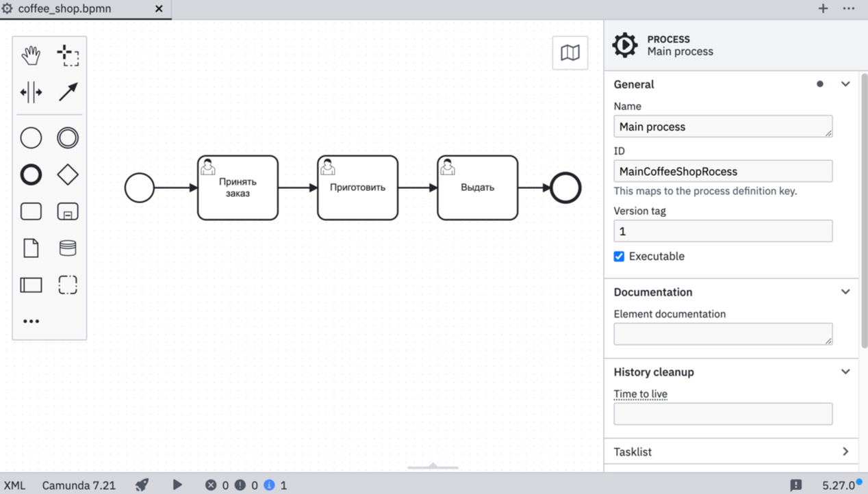Collapse the Documentation section
The width and height of the screenshot is (868, 494).
845,291
